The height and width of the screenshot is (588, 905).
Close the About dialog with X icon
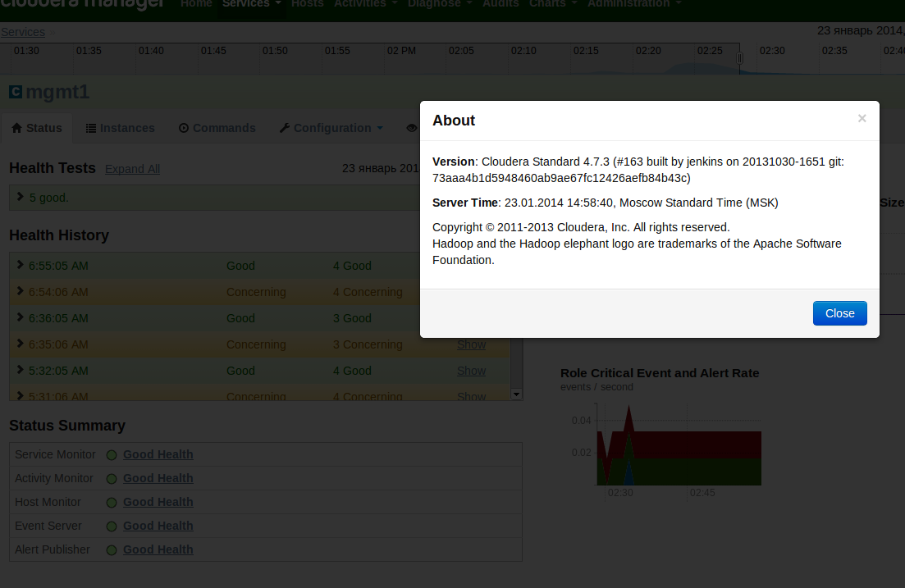tap(862, 118)
